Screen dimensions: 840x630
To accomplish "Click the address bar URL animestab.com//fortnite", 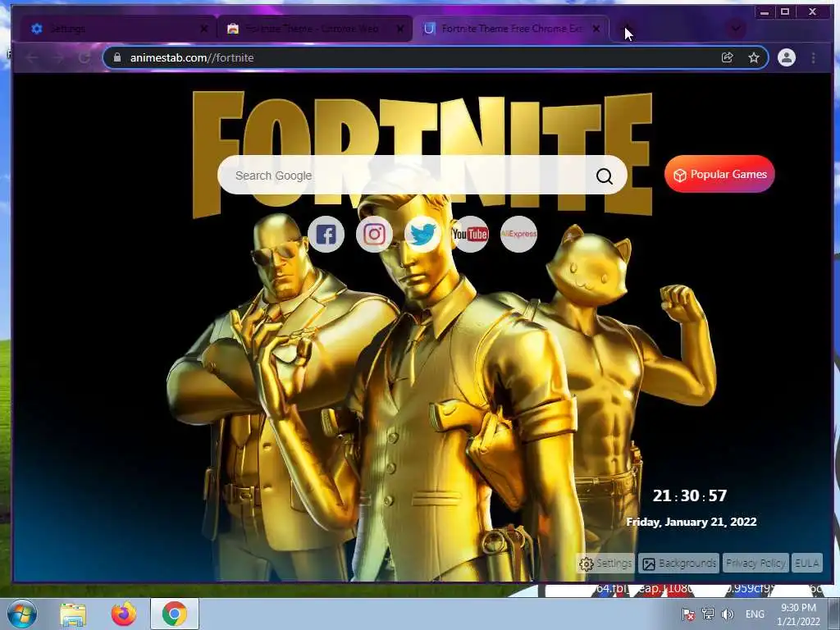I will 192,58.
